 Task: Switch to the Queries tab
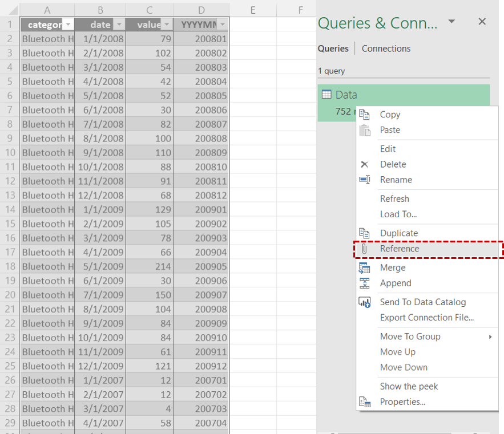(333, 48)
